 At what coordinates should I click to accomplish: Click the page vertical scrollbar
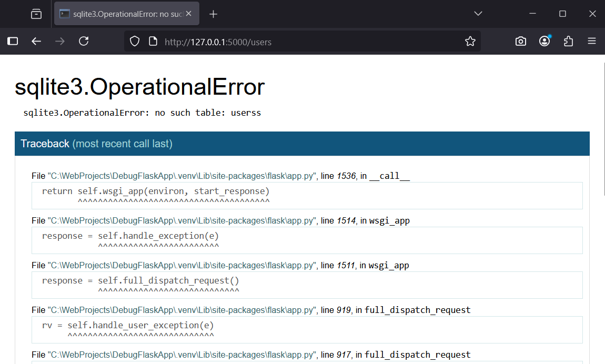click(602, 126)
